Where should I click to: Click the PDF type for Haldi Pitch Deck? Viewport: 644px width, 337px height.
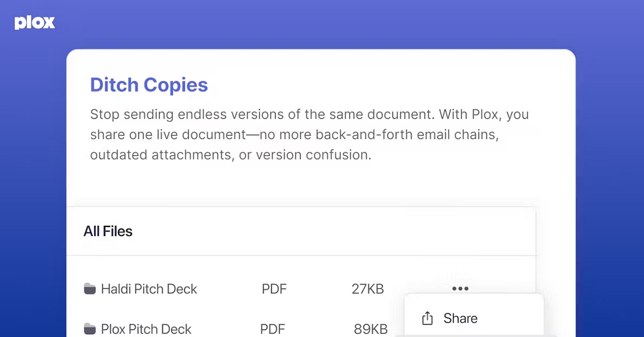(274, 289)
